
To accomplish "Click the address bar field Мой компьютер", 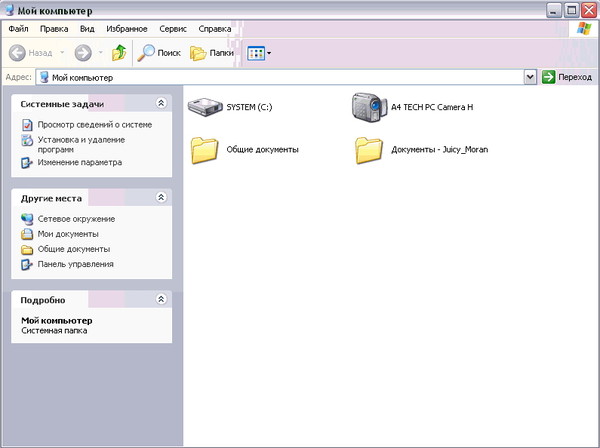I will click(280, 77).
